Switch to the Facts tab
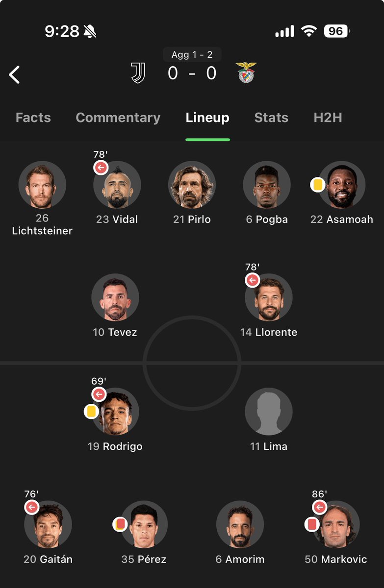Image resolution: width=384 pixels, height=588 pixels. [x=33, y=118]
